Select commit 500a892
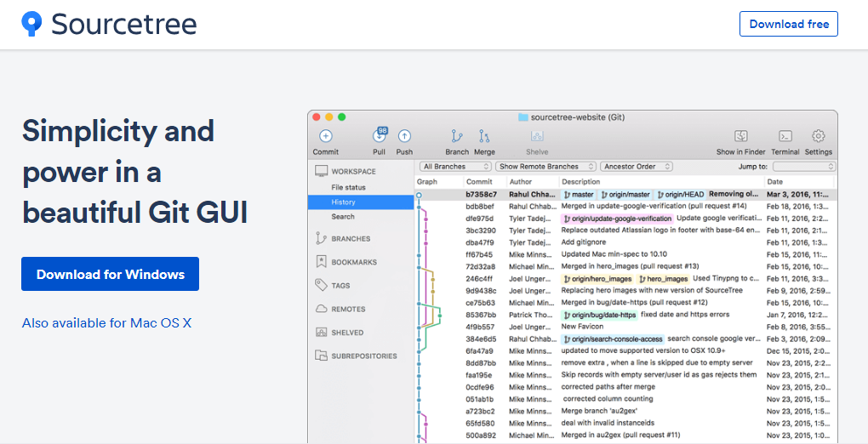 pos(625,435)
